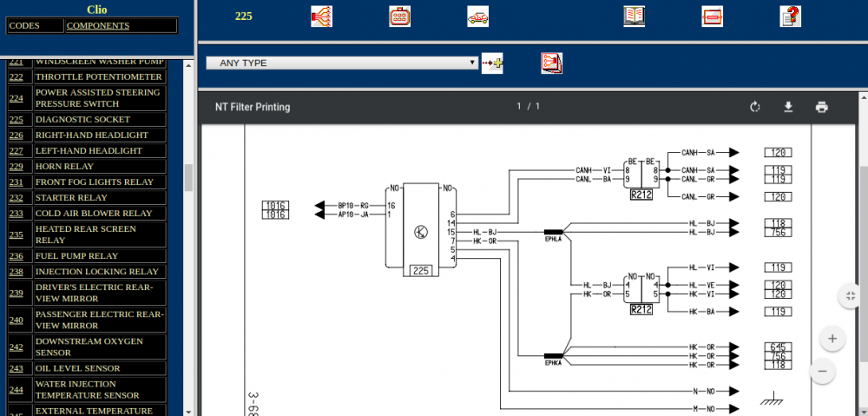This screenshot has width=868, height=416.
Task: Click the fit-to-page PDF button
Action: pos(851,296)
